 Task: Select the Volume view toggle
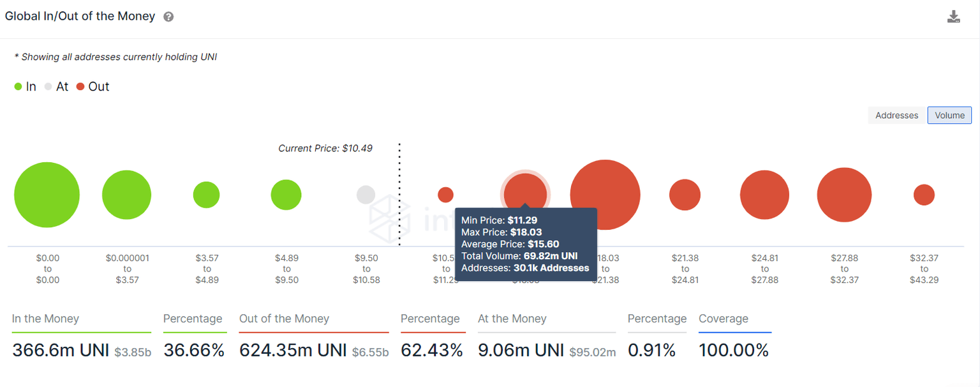(x=949, y=116)
